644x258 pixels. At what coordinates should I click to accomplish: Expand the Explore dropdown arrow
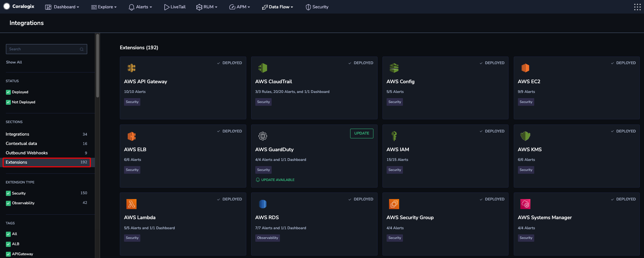pyautogui.click(x=115, y=7)
